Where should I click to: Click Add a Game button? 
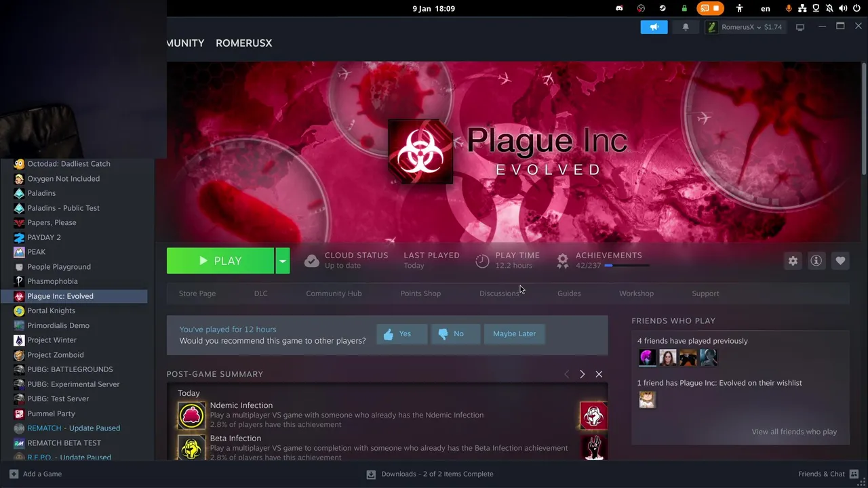click(36, 474)
